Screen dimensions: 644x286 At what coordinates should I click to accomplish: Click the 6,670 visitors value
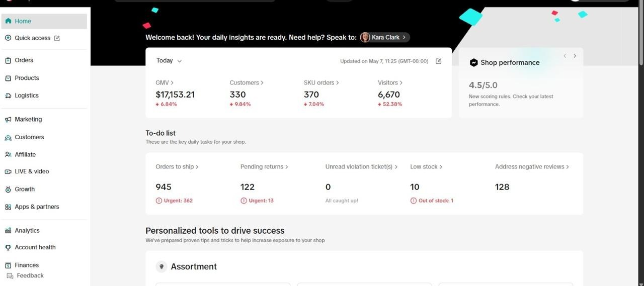(x=389, y=94)
